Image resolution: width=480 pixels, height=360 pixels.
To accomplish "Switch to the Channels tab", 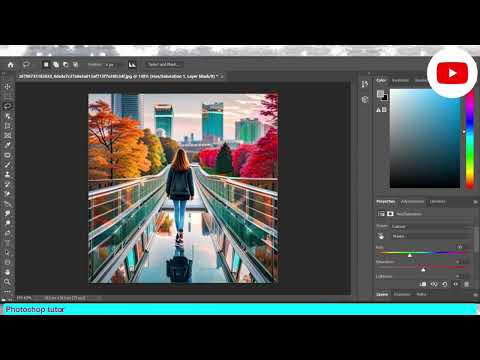I will point(402,294).
